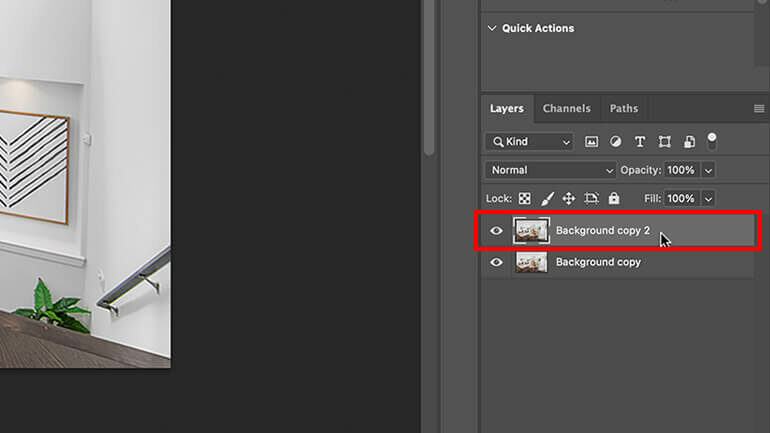Lock transparent pixels checkerboard icon
The width and height of the screenshot is (770, 433).
pos(524,198)
